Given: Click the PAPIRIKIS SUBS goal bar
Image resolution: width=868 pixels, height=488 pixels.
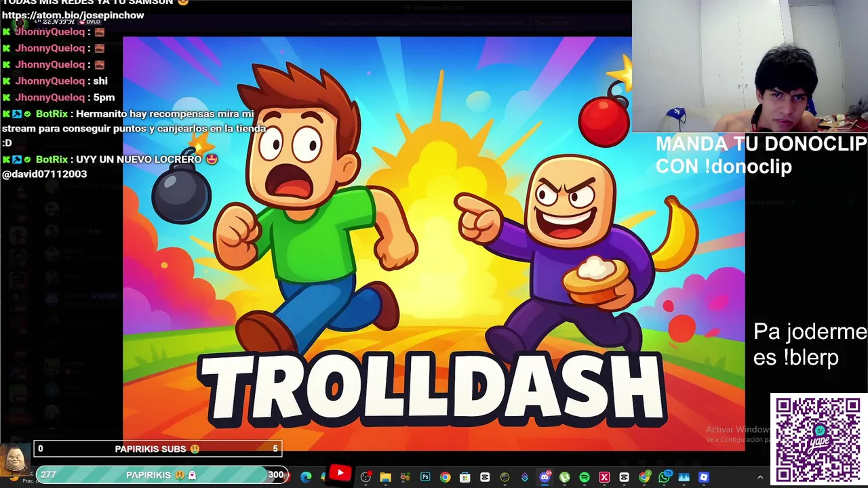Looking at the screenshot, I should coord(157,449).
